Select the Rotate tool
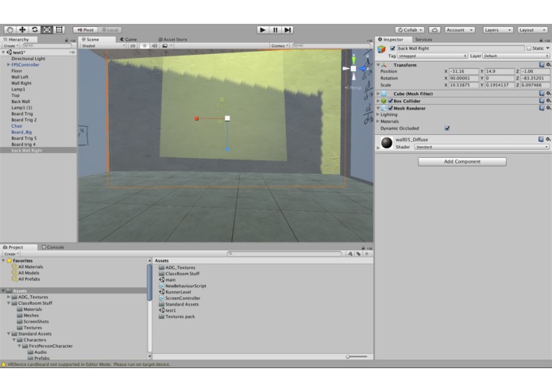This screenshot has width=552, height=392. (x=34, y=30)
